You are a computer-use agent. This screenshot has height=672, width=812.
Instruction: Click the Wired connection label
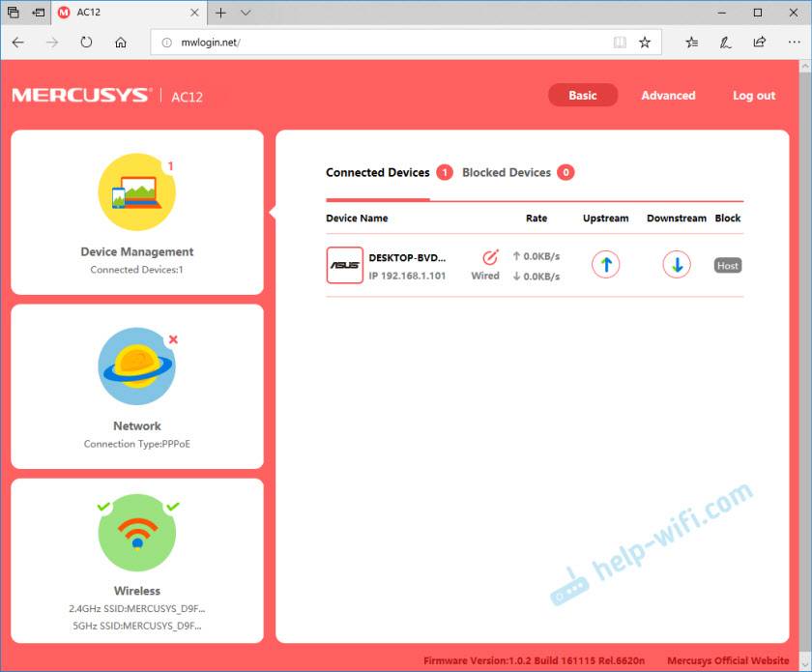[x=485, y=276]
